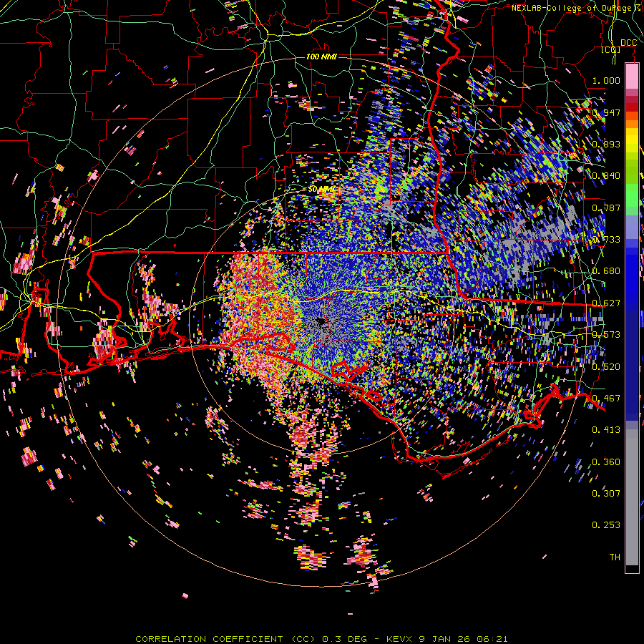
Task: Pick the yellow segment of the color bar
Action: (x=632, y=141)
